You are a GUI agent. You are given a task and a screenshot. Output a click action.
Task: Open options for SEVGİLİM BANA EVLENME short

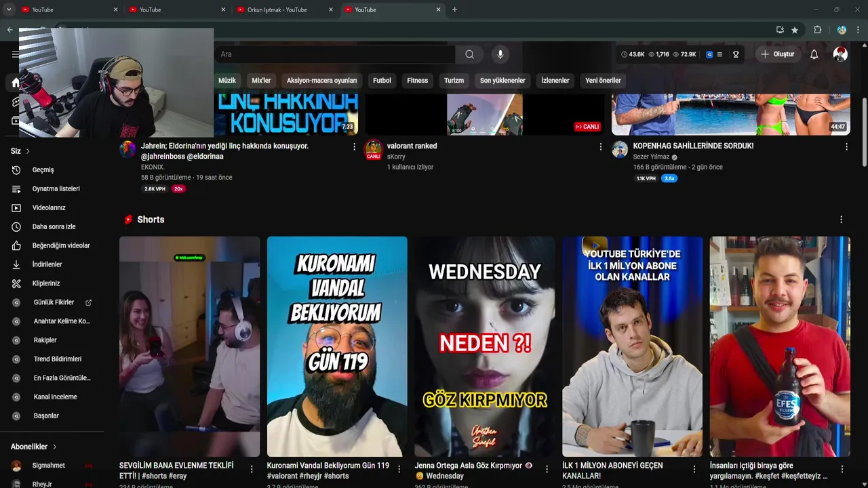click(x=252, y=469)
